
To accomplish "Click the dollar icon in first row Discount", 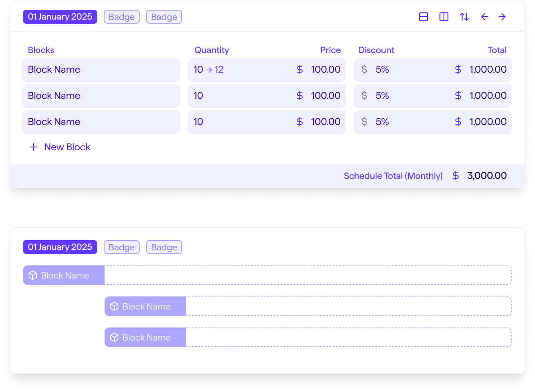I will click(364, 69).
